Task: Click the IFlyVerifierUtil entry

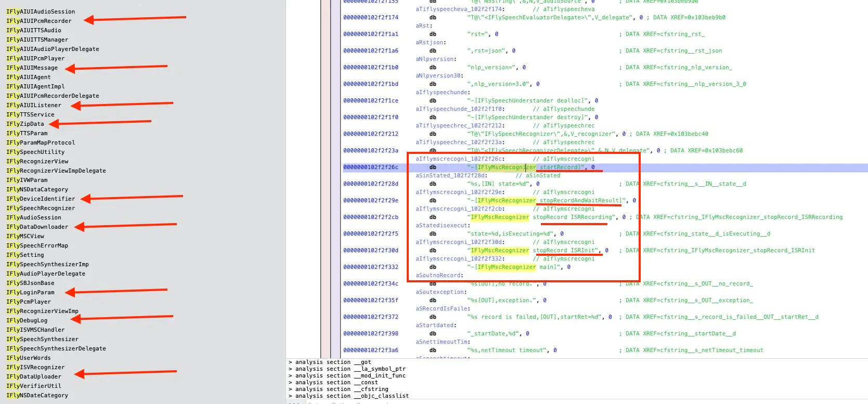Action: pos(34,386)
